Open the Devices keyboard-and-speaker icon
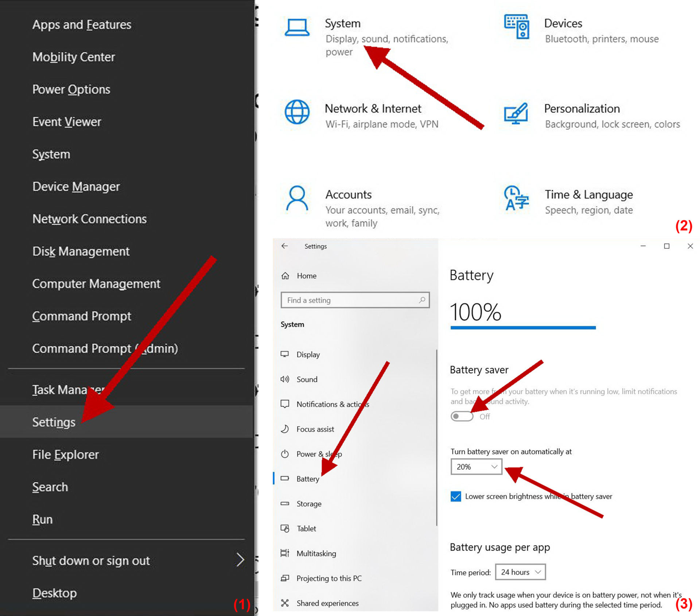This screenshot has height=616, width=700. [x=517, y=27]
